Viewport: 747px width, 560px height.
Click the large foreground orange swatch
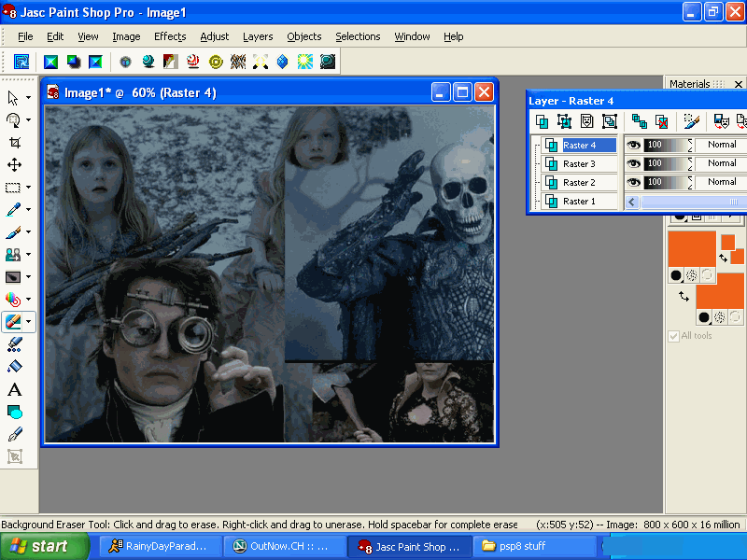coord(692,248)
